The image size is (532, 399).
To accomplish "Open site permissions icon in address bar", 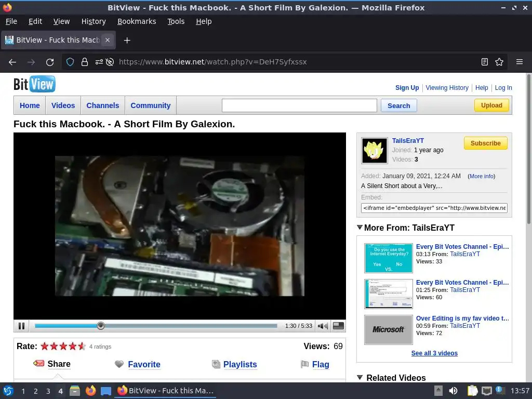I will [x=99, y=62].
